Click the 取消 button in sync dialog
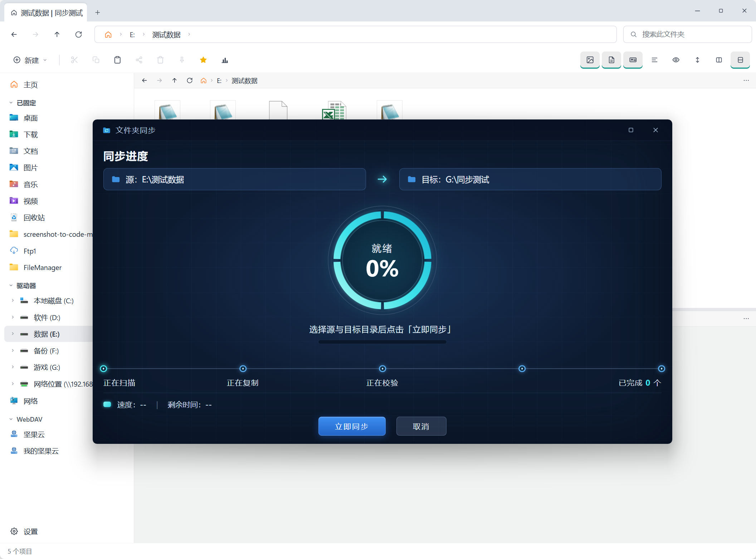Screen dimensions: 756x559 point(421,426)
